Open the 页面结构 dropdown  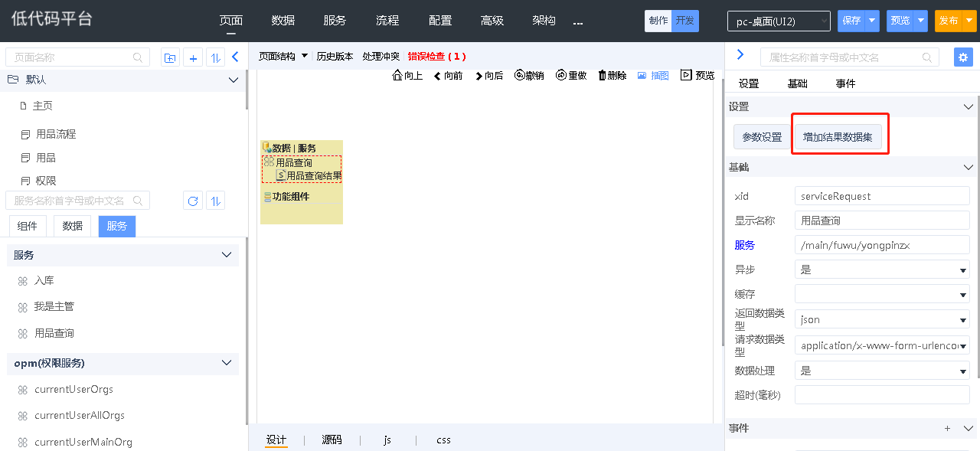point(283,56)
